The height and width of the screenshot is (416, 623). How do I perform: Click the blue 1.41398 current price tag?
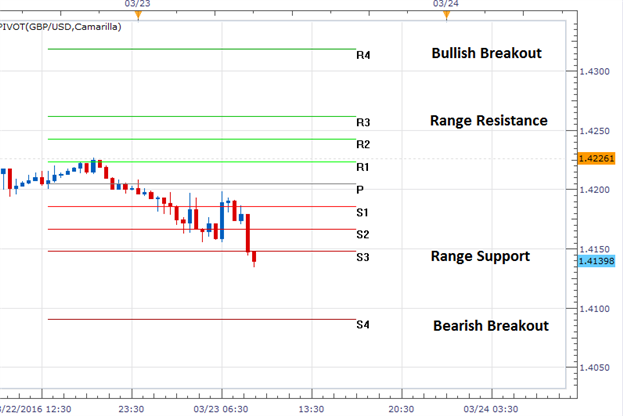596,261
